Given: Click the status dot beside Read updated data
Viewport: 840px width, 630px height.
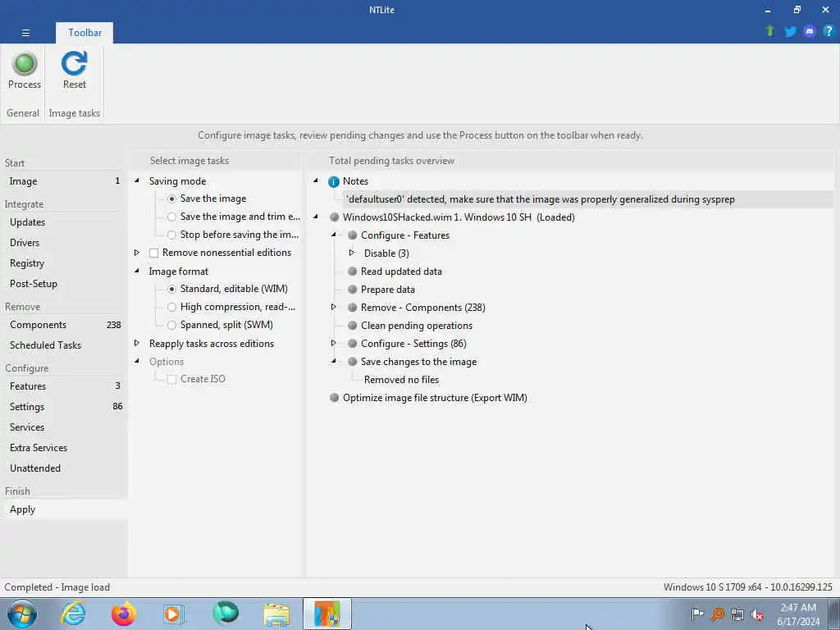Looking at the screenshot, I should pyautogui.click(x=353, y=272).
